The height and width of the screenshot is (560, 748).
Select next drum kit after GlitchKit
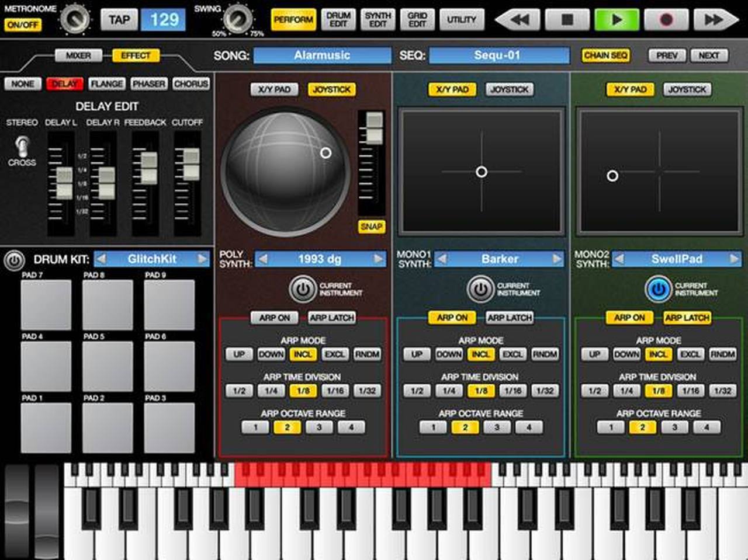point(202,259)
